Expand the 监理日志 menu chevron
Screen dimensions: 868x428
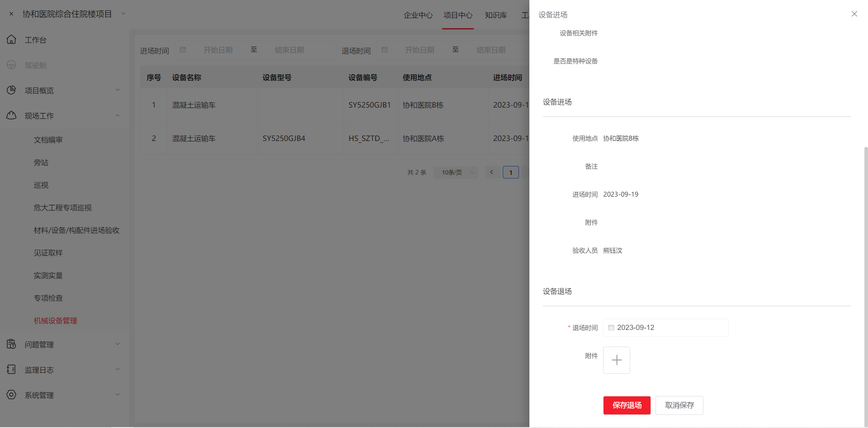click(118, 370)
